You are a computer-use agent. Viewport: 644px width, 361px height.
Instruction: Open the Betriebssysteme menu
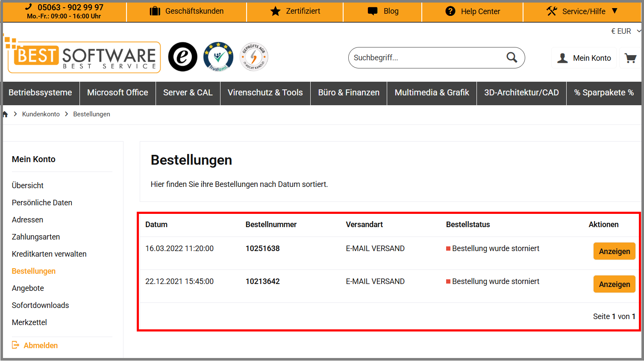click(40, 93)
